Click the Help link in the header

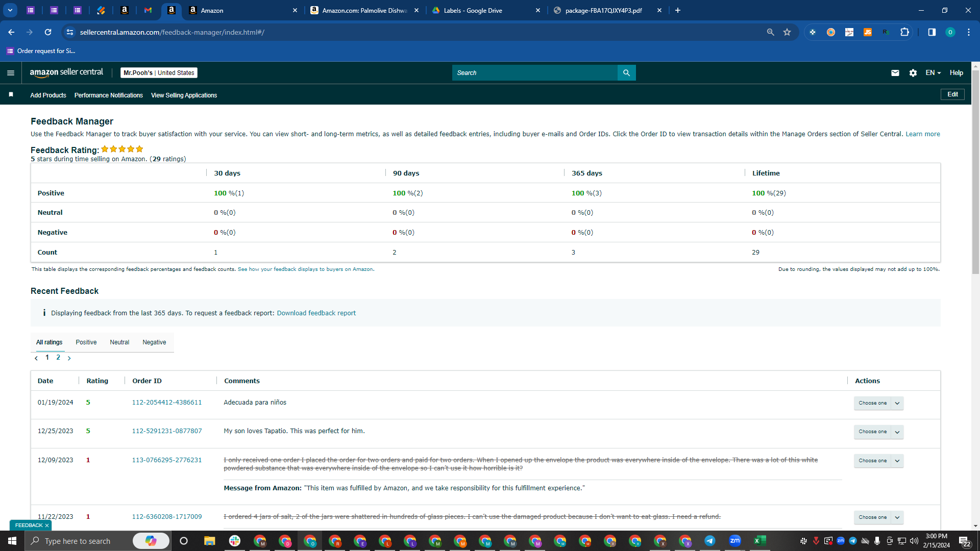click(957, 73)
